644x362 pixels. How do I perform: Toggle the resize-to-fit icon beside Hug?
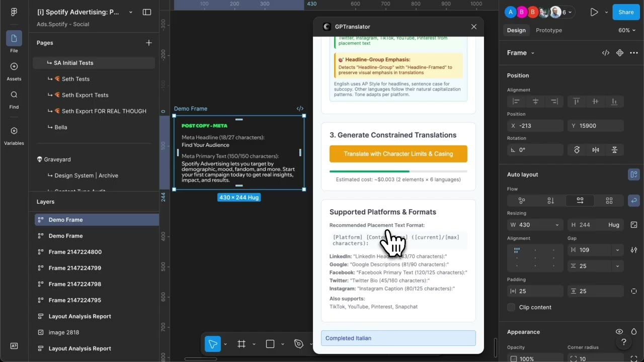[634, 225]
